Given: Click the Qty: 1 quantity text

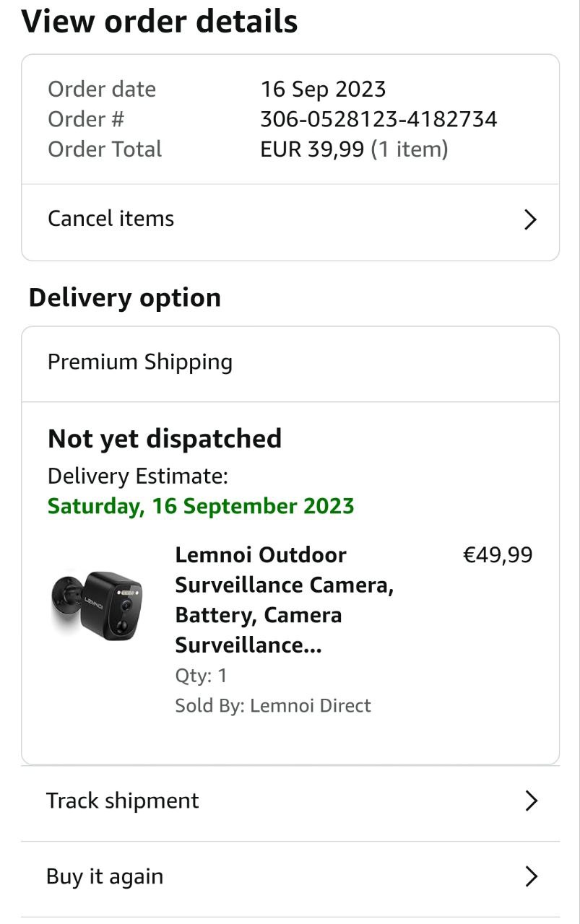Looking at the screenshot, I should pos(201,676).
